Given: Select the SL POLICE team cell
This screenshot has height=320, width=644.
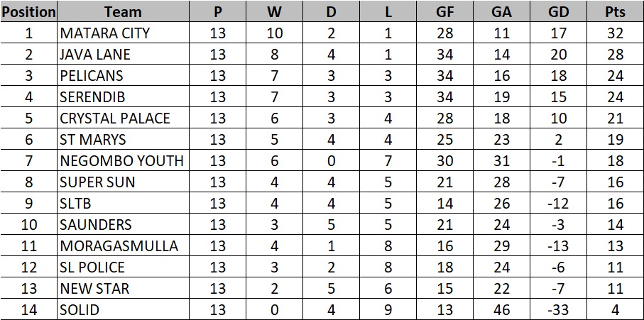Looking at the screenshot, I should tap(124, 267).
